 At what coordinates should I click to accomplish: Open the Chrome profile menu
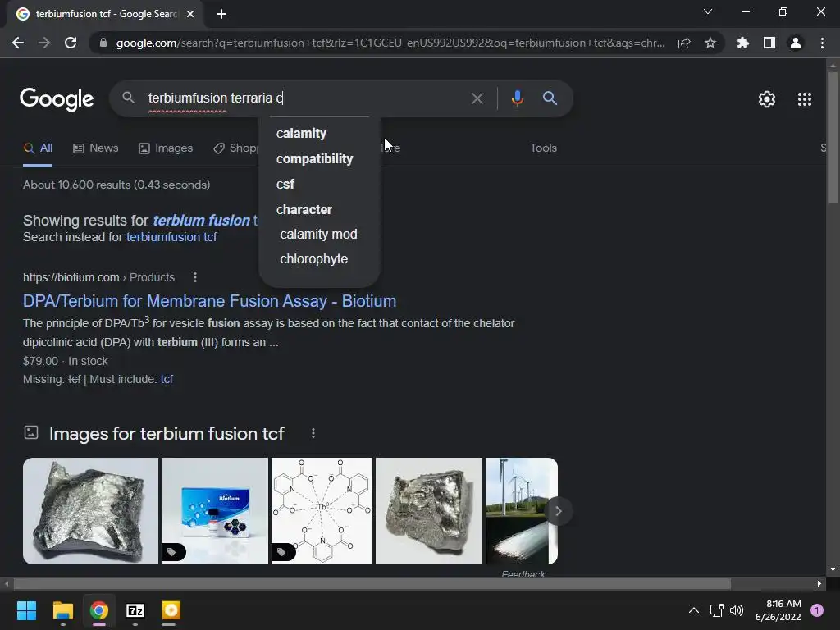pyautogui.click(x=796, y=43)
